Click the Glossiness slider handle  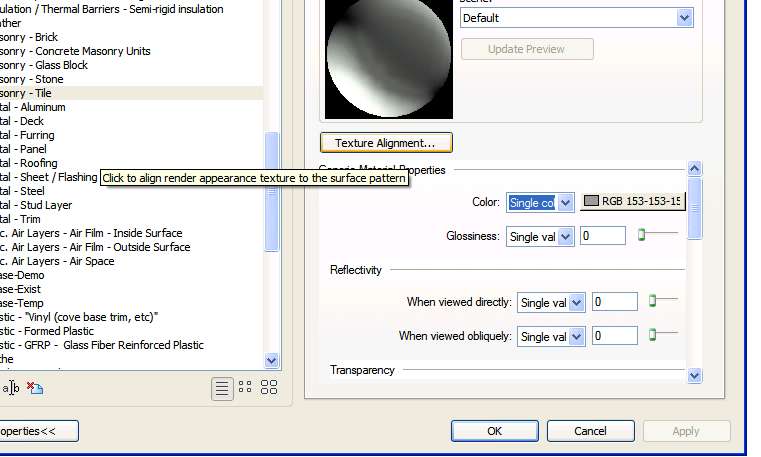tap(642, 235)
